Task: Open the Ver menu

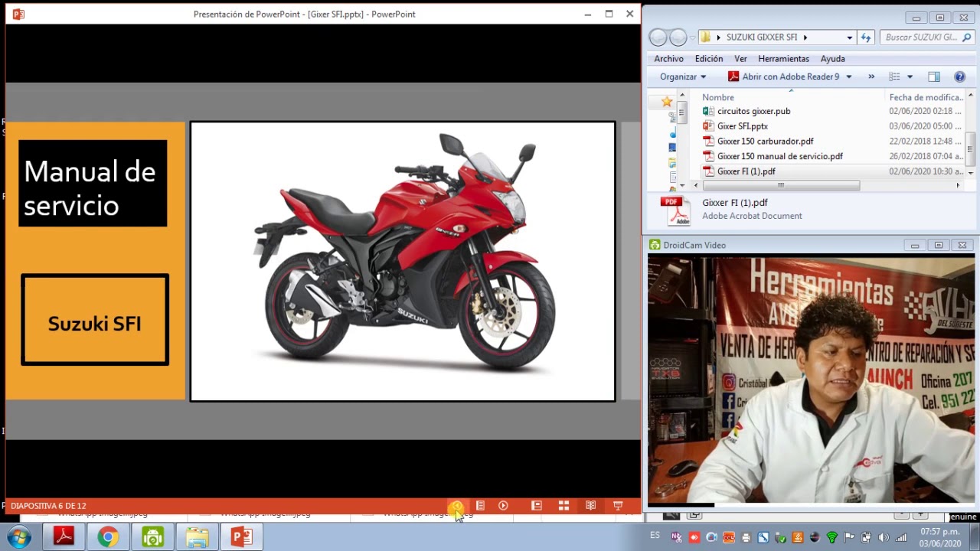Action: pyautogui.click(x=740, y=59)
